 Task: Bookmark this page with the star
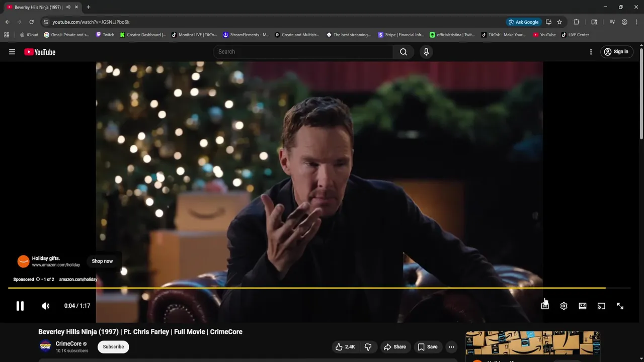tap(559, 22)
